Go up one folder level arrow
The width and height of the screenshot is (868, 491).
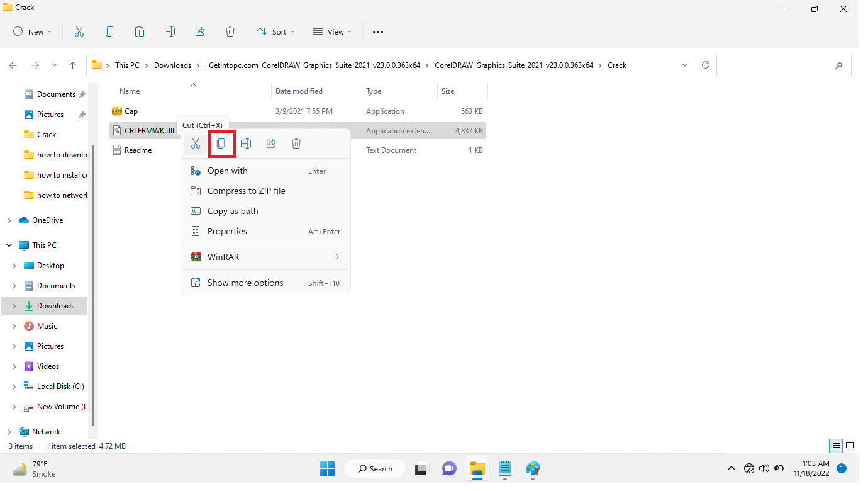[x=73, y=65]
